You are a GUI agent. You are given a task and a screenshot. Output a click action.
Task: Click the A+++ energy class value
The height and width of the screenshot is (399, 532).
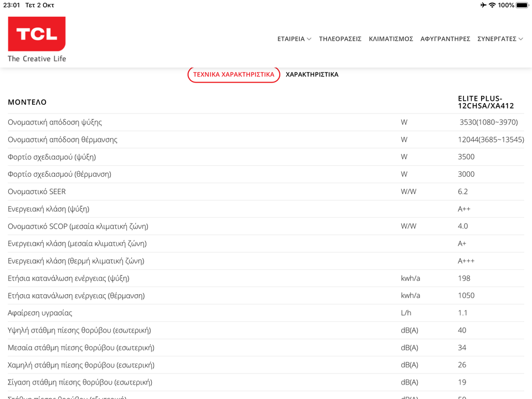point(466,261)
